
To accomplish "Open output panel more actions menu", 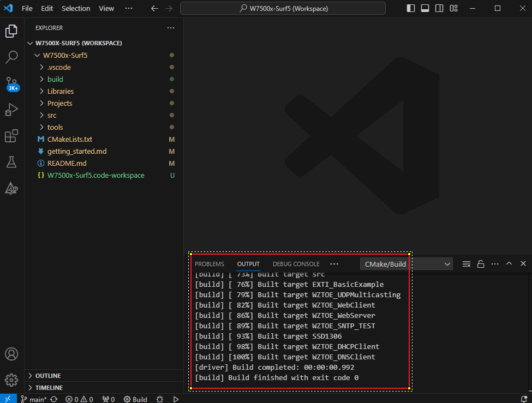I will click(495, 264).
